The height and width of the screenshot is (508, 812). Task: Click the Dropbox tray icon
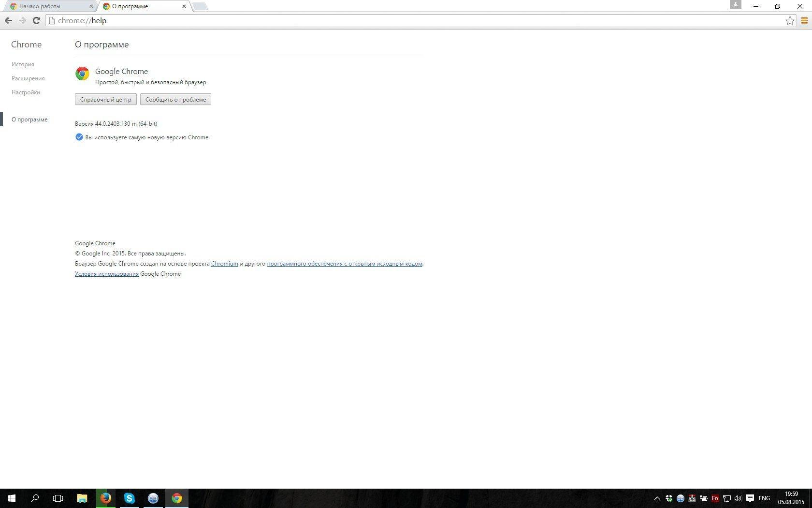669,498
